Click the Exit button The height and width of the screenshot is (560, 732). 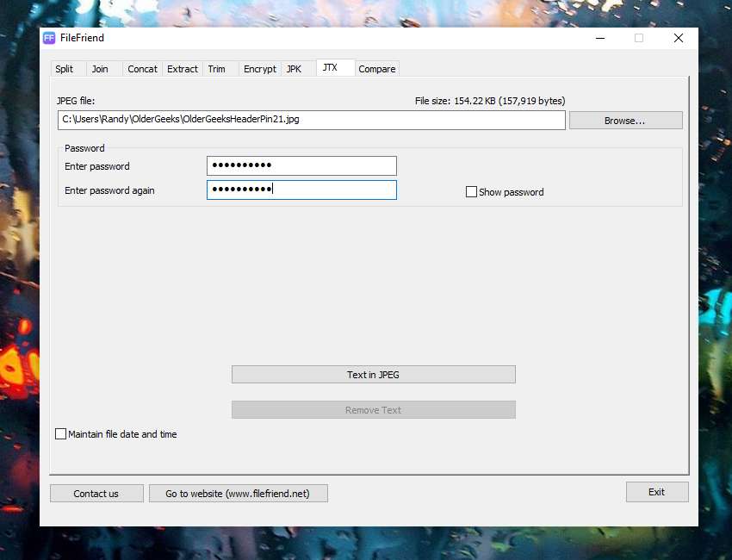point(657,492)
